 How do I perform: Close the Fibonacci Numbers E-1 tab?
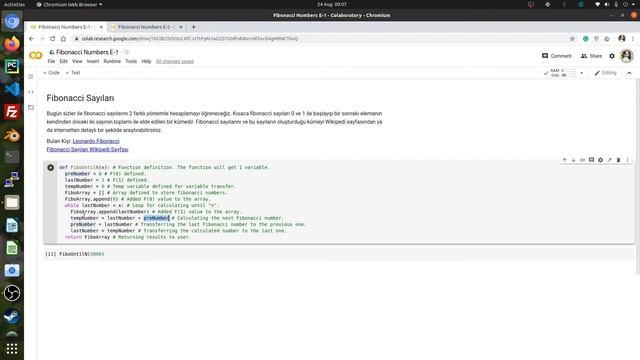click(101, 27)
